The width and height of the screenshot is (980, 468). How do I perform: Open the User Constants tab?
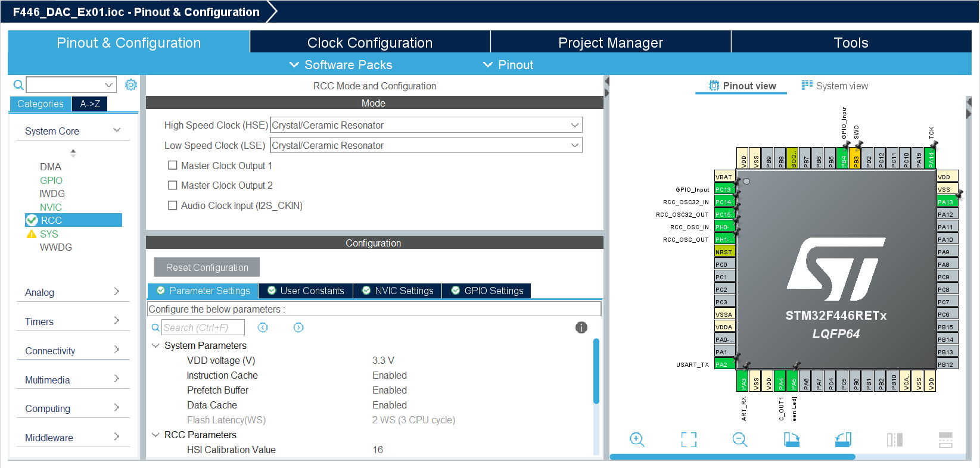pos(306,291)
